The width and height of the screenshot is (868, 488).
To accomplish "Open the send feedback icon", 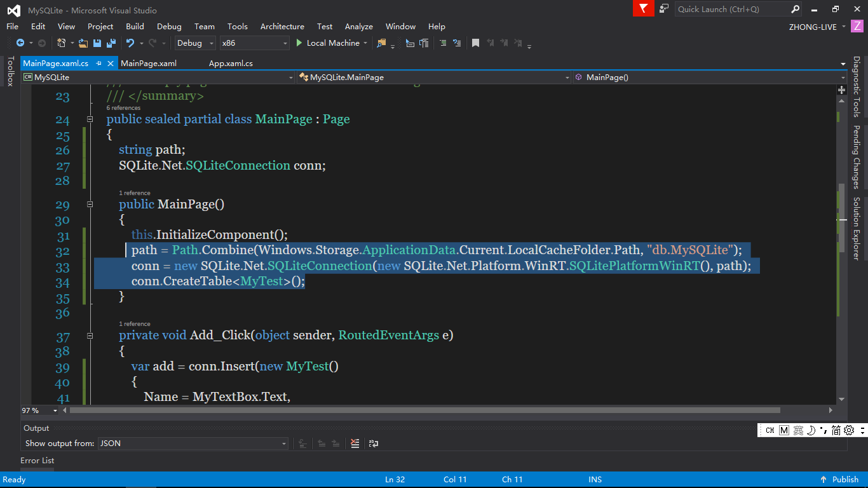I will tap(664, 9).
